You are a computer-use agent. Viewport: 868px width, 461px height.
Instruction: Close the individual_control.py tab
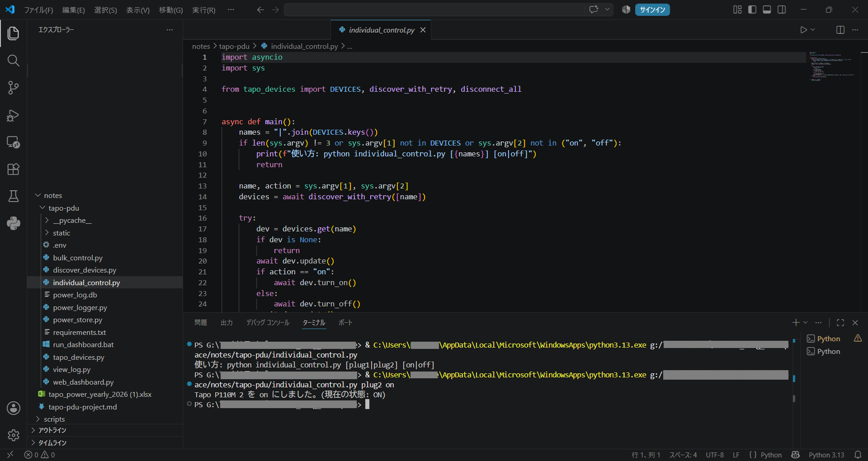point(423,30)
